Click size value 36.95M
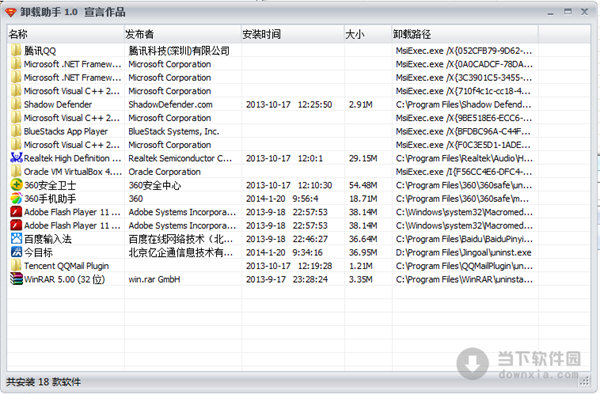600x394 pixels. pyautogui.click(x=363, y=252)
